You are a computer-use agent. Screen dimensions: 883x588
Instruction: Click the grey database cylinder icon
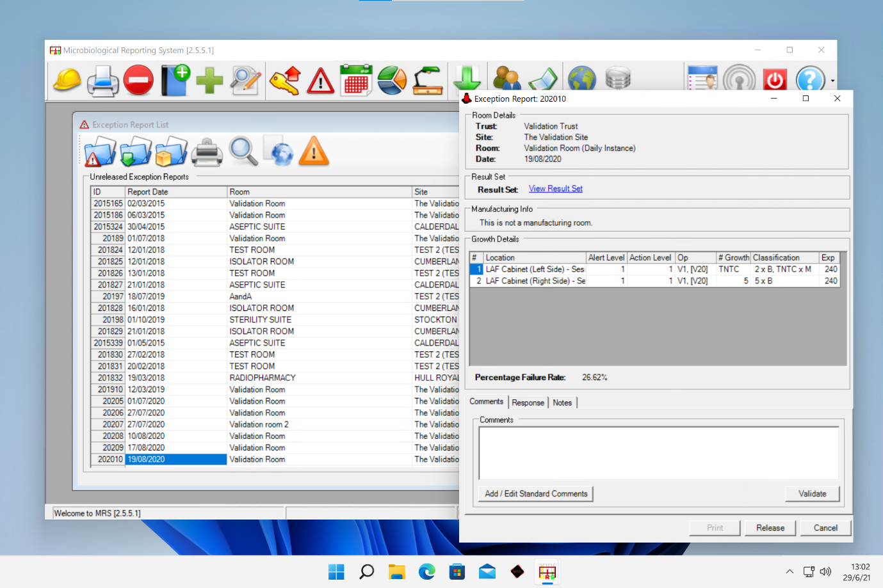click(618, 78)
